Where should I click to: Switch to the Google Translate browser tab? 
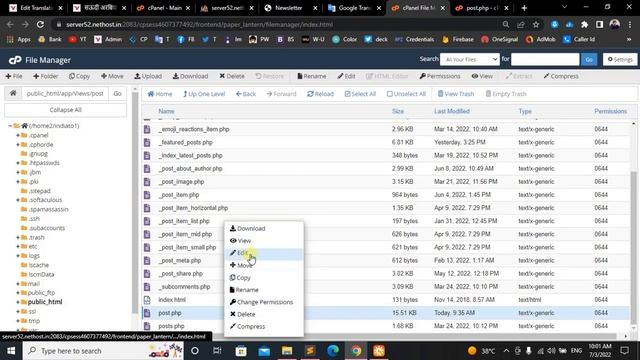tap(353, 8)
